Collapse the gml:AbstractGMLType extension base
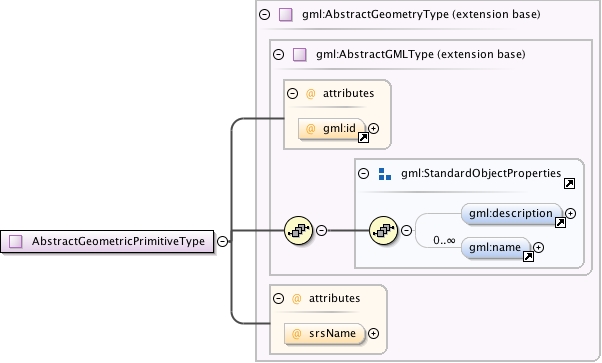The height and width of the screenshot is (363, 602). click(x=278, y=54)
